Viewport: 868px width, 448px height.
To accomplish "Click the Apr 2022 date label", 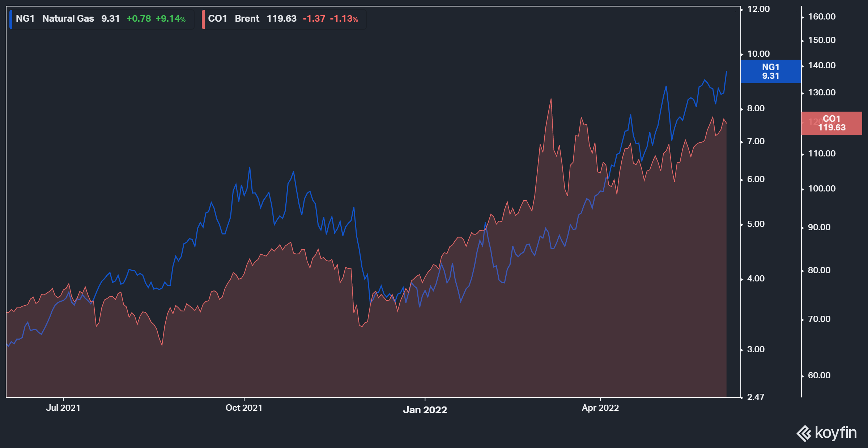I will pyautogui.click(x=600, y=408).
